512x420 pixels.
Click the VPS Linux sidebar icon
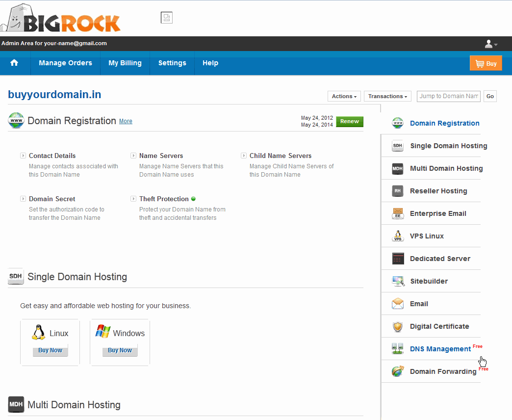point(398,236)
